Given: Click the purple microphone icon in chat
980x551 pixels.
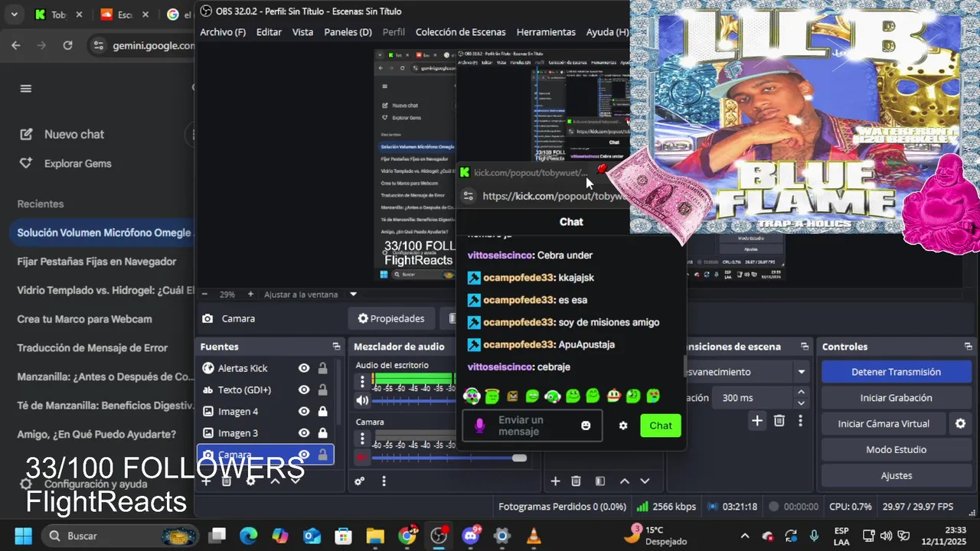Looking at the screenshot, I should click(479, 425).
